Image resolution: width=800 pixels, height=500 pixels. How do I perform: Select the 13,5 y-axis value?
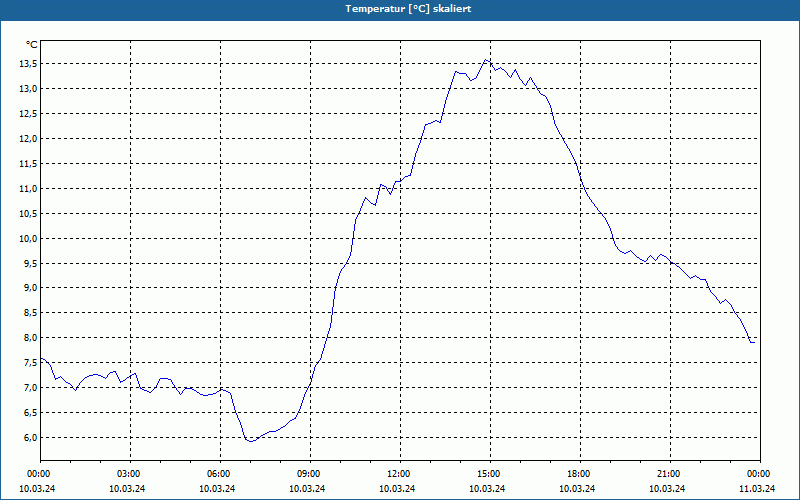(29, 64)
